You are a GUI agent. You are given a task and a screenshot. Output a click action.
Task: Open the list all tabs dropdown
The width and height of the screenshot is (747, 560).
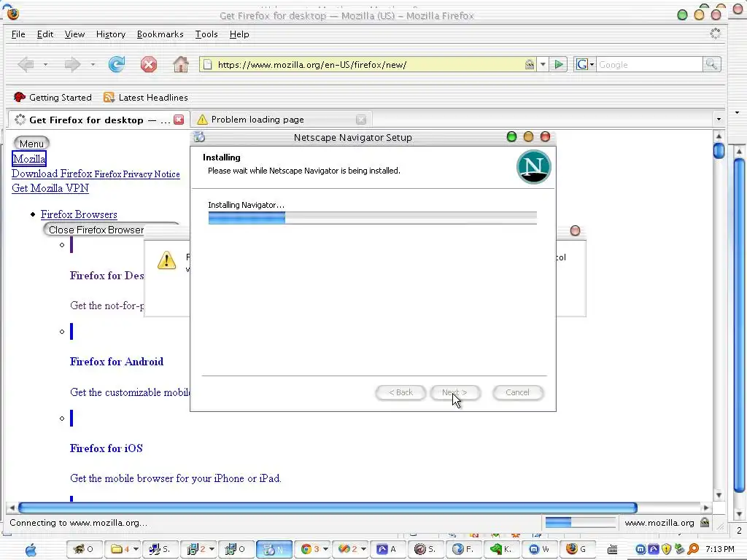tap(719, 119)
